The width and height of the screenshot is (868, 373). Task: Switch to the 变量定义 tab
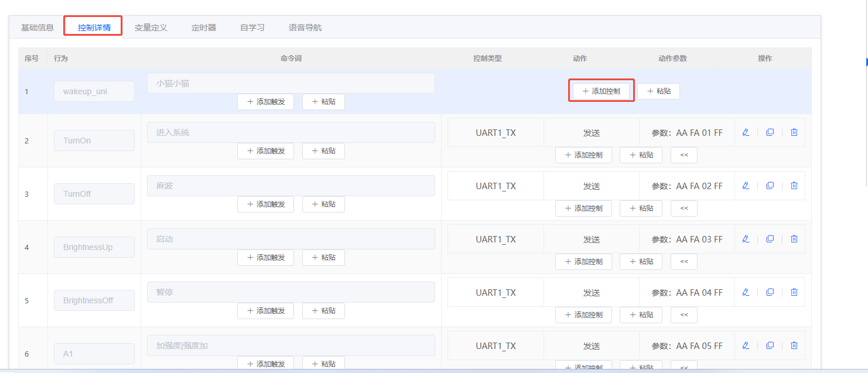(151, 28)
